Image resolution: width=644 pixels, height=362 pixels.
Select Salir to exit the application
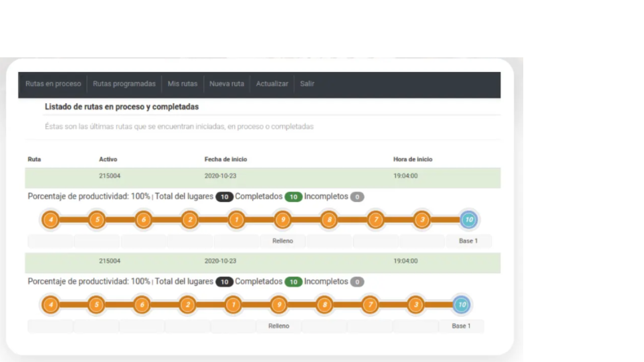(x=307, y=84)
